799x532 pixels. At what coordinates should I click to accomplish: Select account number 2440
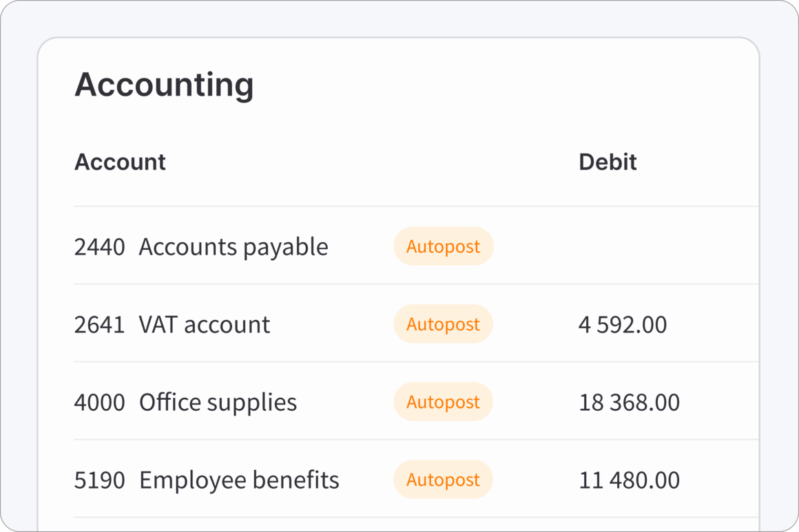(100, 246)
